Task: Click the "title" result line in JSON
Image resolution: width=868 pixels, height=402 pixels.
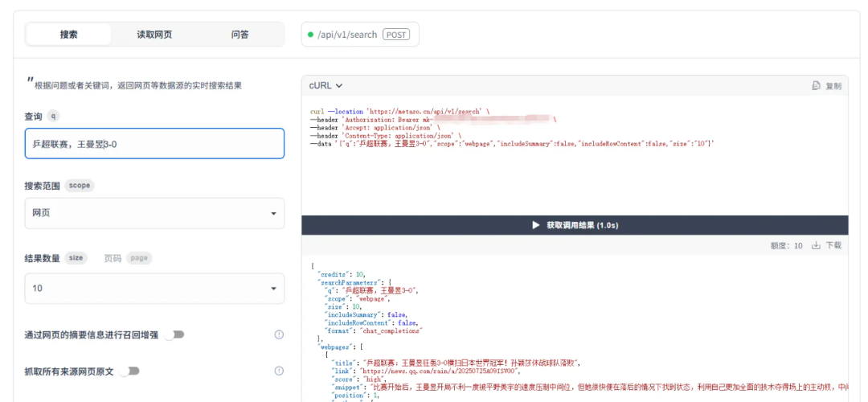Action: point(456,363)
